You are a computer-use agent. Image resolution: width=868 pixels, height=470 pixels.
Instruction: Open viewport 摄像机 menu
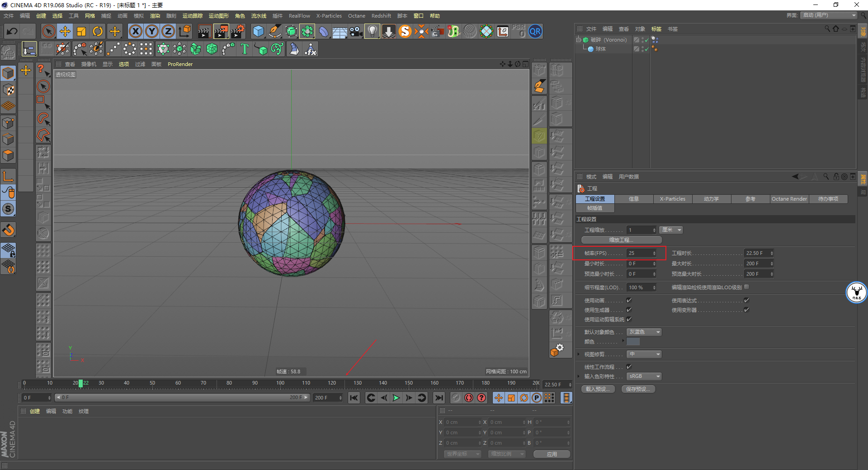pos(89,64)
